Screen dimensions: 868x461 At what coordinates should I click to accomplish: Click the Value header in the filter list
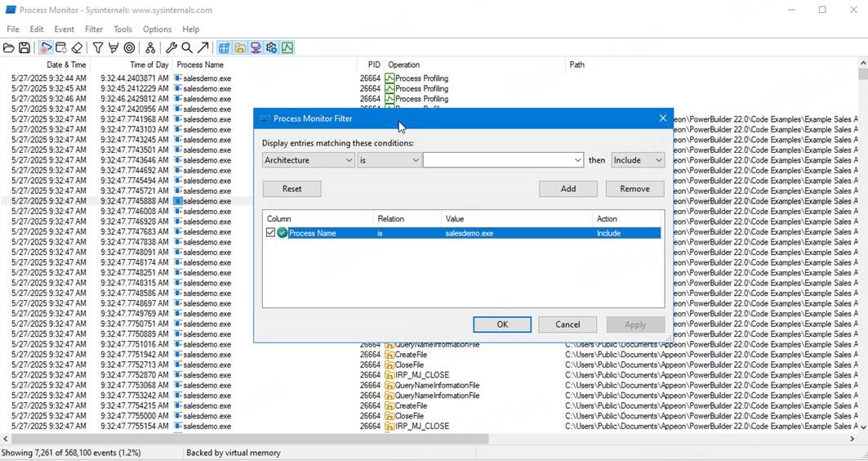coord(517,219)
